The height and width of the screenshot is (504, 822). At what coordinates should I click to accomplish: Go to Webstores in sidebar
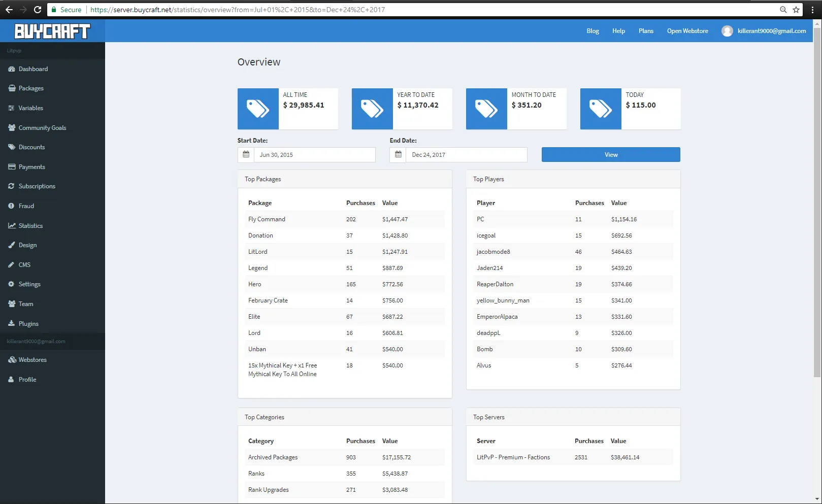click(x=52, y=360)
